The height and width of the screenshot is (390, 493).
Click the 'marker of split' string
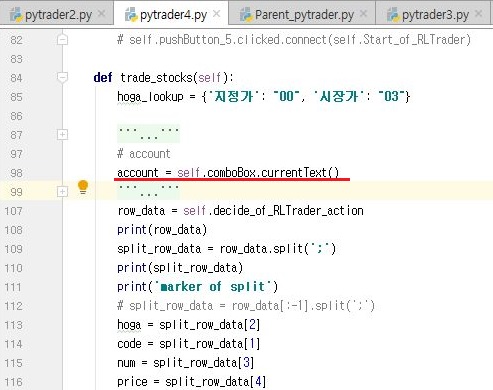point(213,287)
